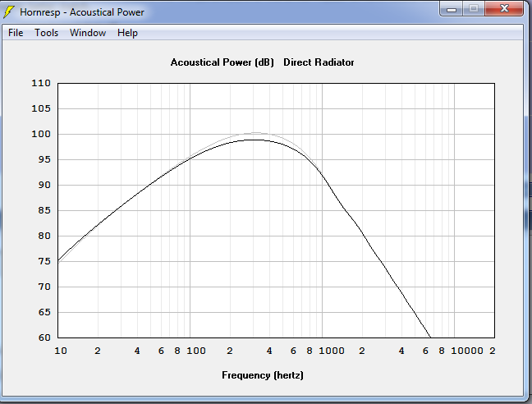
Task: Open the Help menu
Action: click(127, 33)
